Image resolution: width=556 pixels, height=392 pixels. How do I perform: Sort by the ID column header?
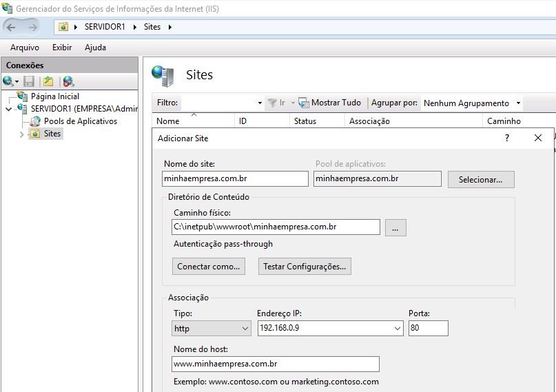click(x=262, y=121)
